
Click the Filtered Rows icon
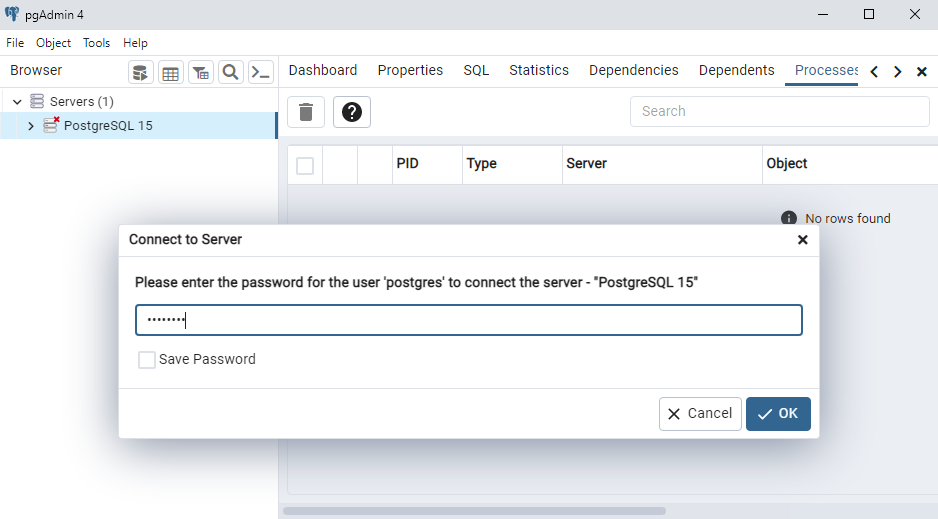pos(201,72)
